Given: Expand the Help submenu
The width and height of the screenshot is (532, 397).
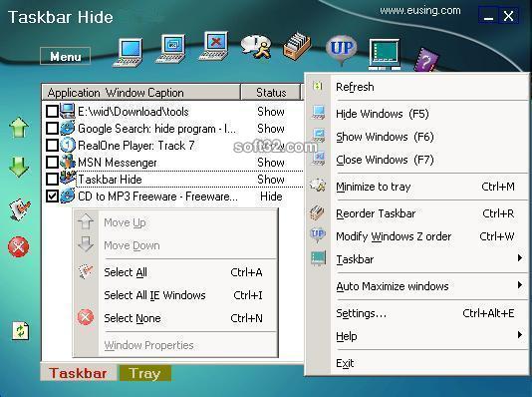Looking at the screenshot, I should point(519,335).
